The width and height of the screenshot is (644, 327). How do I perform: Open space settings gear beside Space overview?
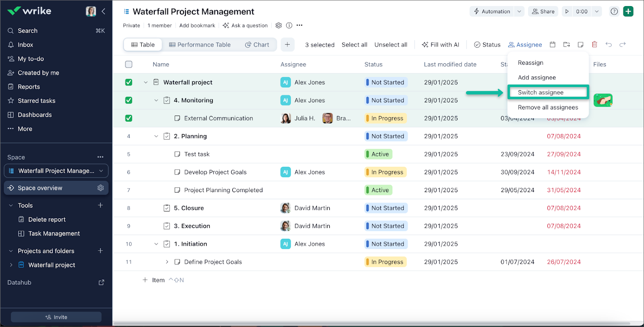[x=101, y=188]
